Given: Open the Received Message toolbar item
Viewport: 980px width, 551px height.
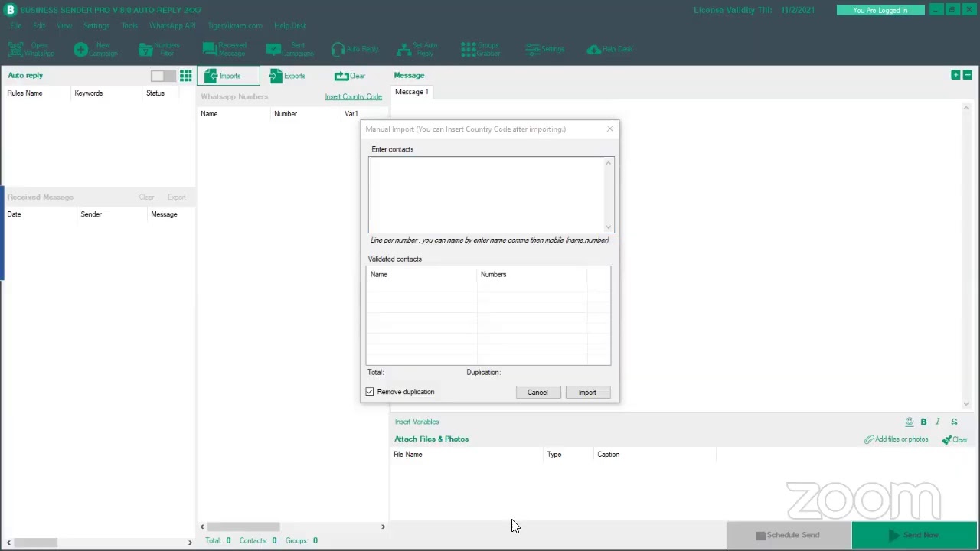Looking at the screenshot, I should pos(224,49).
